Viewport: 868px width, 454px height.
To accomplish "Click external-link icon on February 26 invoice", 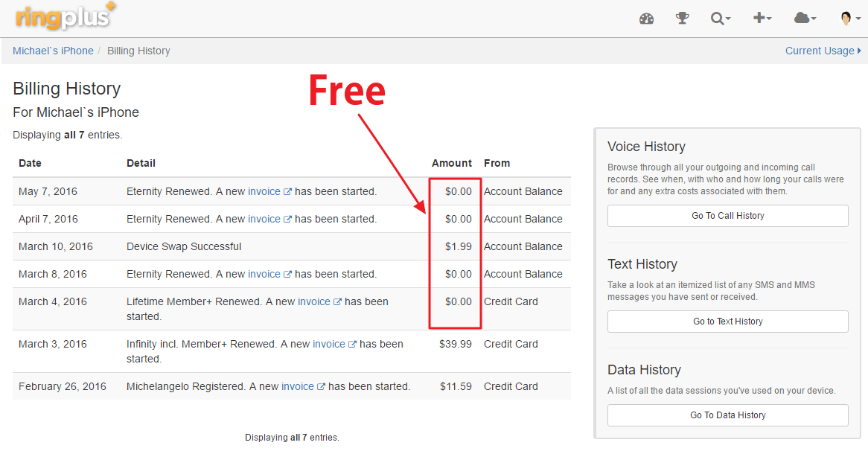I will tap(322, 387).
